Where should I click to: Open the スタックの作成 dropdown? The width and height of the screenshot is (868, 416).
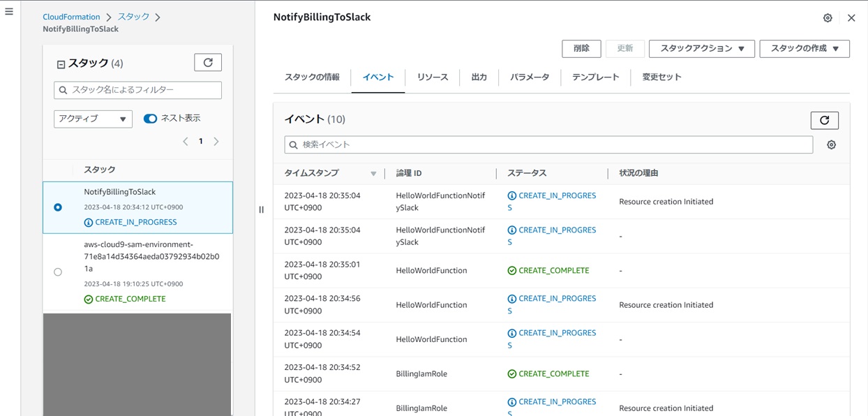tap(805, 49)
